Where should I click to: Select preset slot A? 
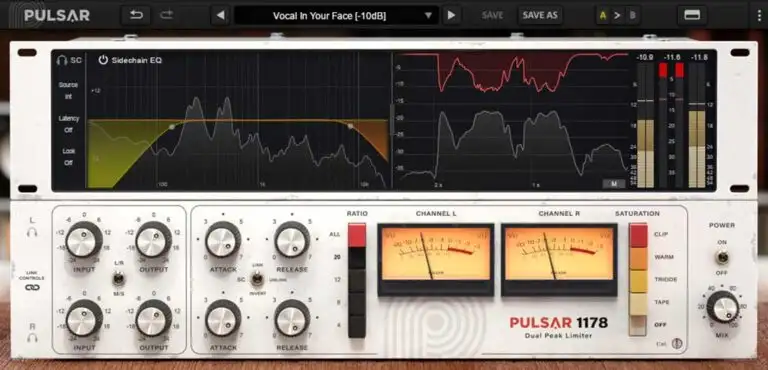602,16
